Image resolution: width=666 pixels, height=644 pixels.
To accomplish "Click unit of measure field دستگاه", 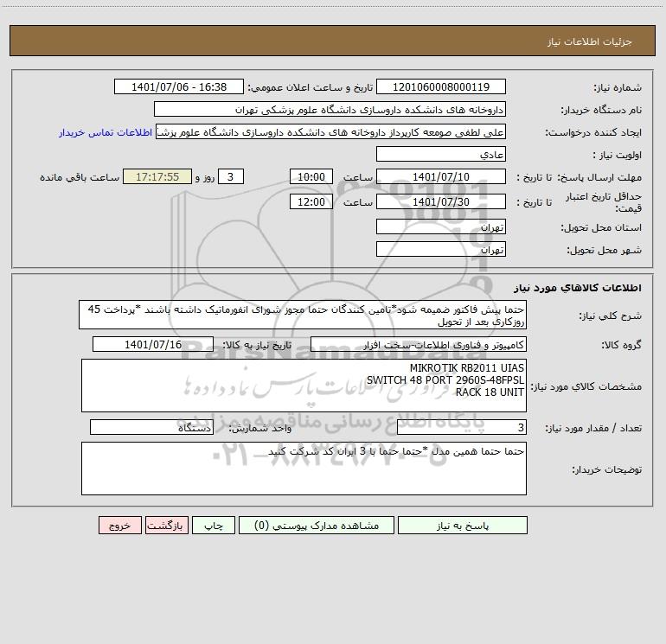I will pos(151,428).
